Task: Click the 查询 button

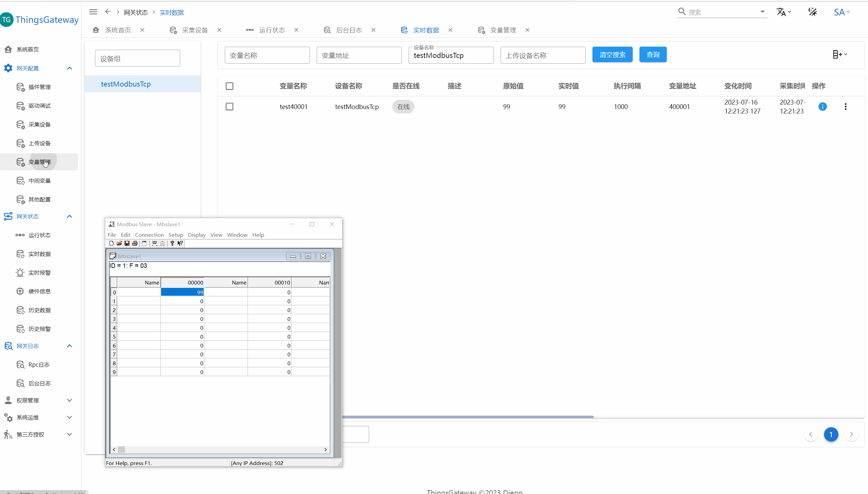Action: click(653, 55)
